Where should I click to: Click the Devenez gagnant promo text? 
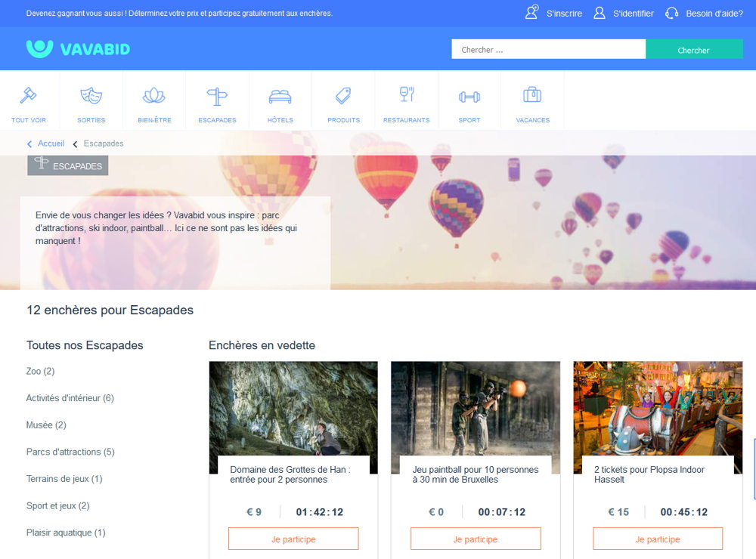[179, 14]
